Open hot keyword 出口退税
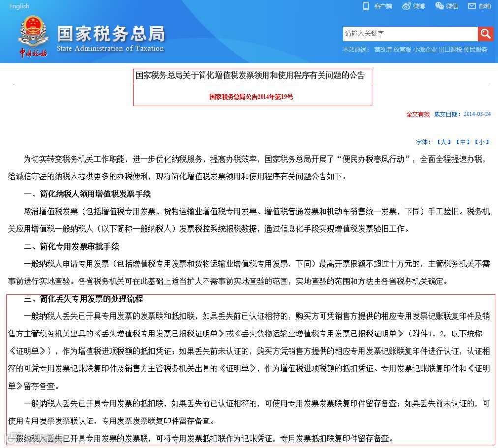498x448 pixels. point(450,50)
